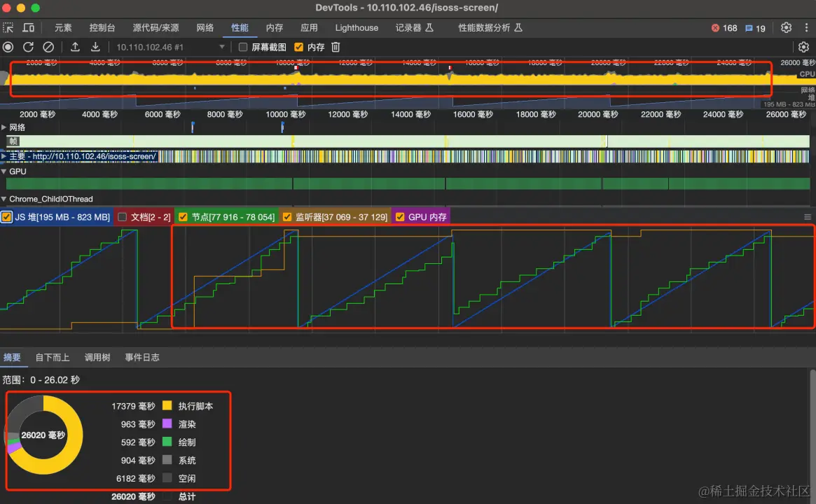The width and height of the screenshot is (816, 504).
Task: Open the Lighthouse tab
Action: pos(357,27)
